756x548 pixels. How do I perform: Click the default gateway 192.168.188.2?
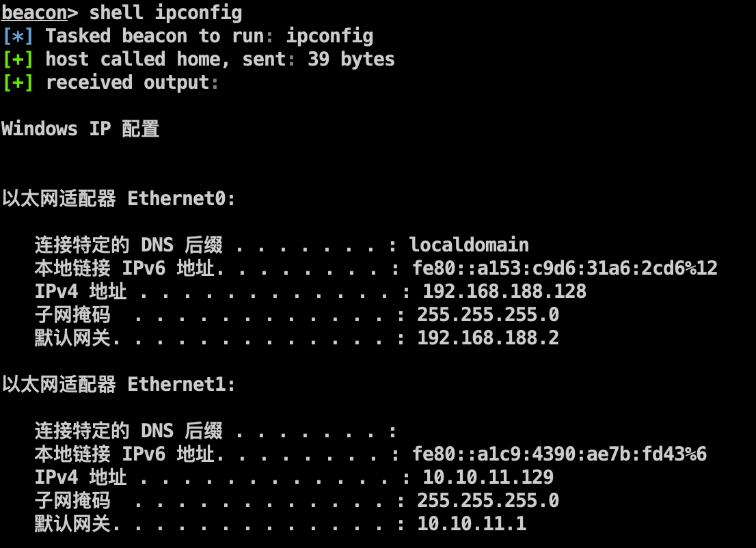tap(488, 338)
